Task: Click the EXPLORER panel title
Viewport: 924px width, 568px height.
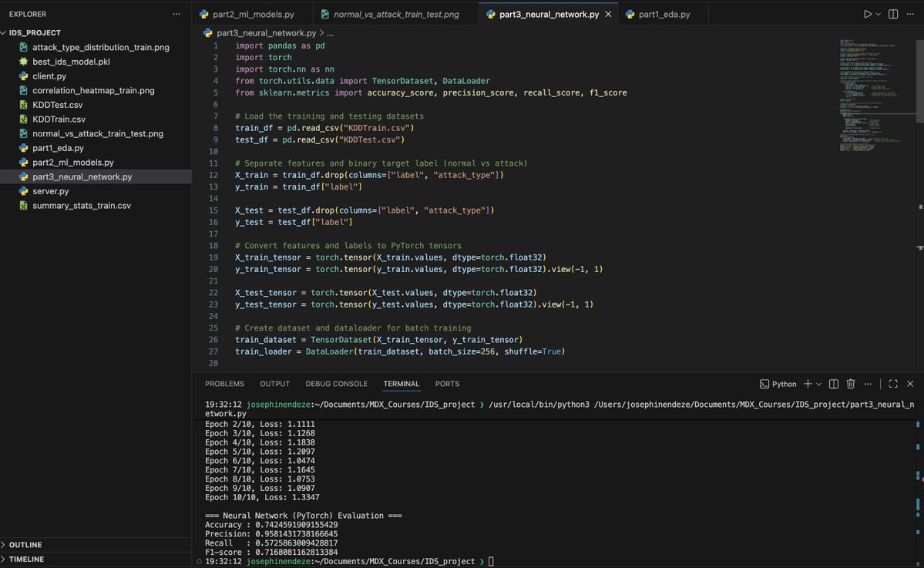Action: pyautogui.click(x=27, y=14)
